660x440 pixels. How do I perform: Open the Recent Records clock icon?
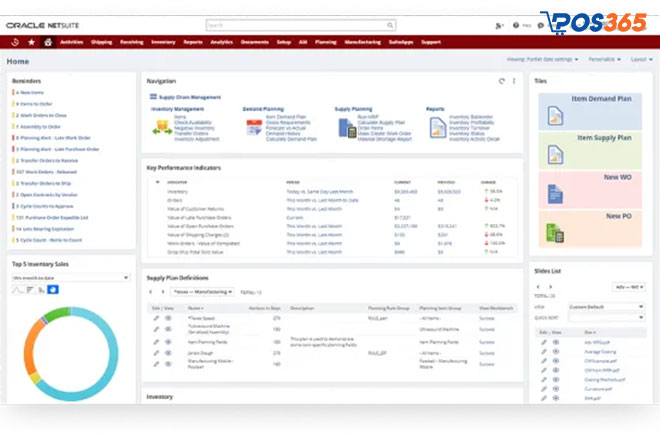(x=15, y=43)
